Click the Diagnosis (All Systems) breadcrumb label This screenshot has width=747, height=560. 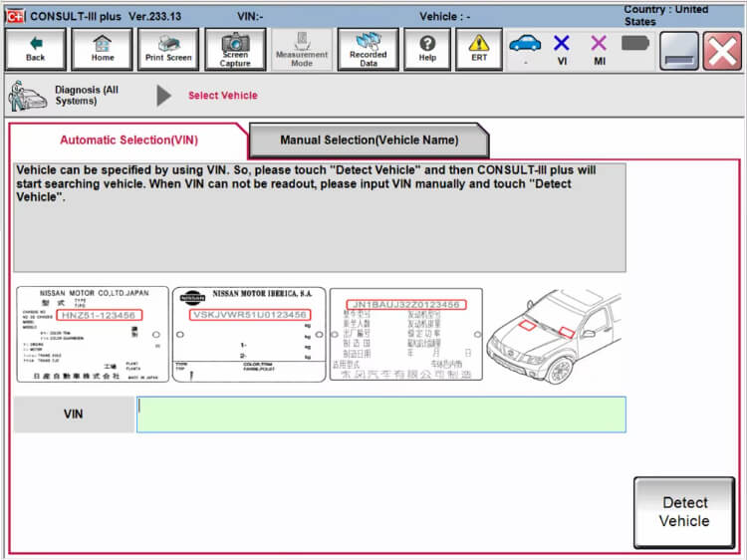coord(87,96)
